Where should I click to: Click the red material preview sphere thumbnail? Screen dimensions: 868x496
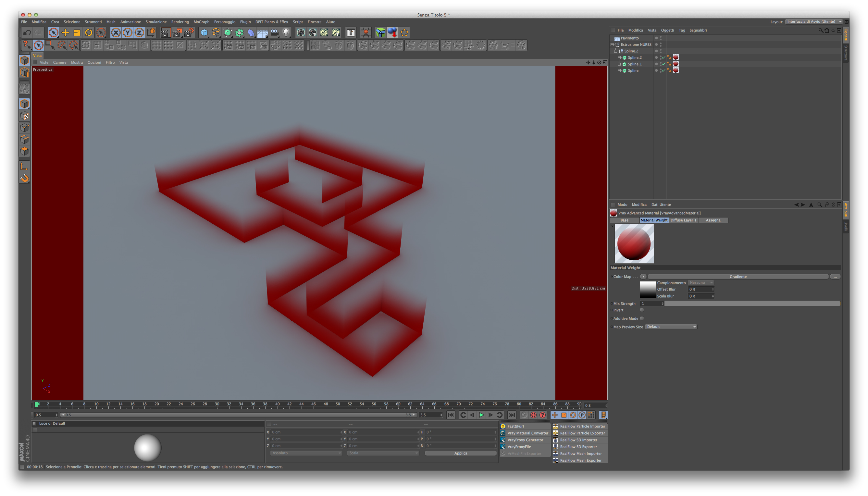(634, 244)
